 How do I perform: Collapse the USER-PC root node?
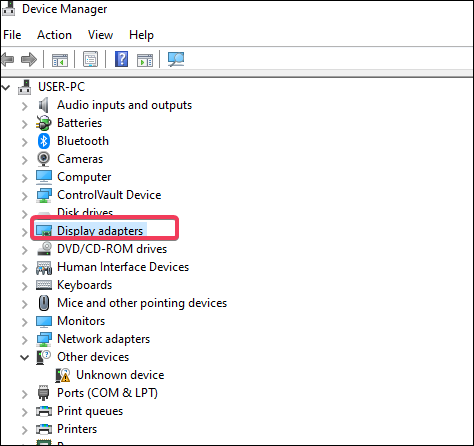pos(6,88)
